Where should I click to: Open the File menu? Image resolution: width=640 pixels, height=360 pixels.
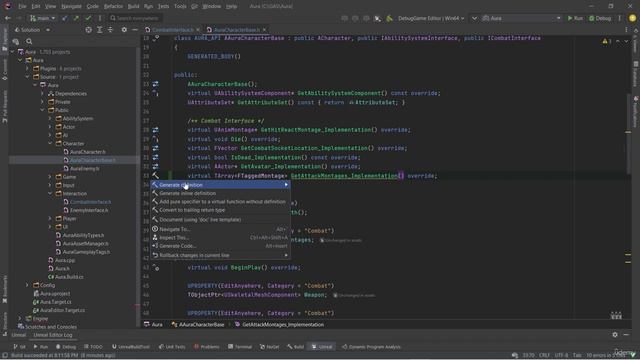point(22,7)
